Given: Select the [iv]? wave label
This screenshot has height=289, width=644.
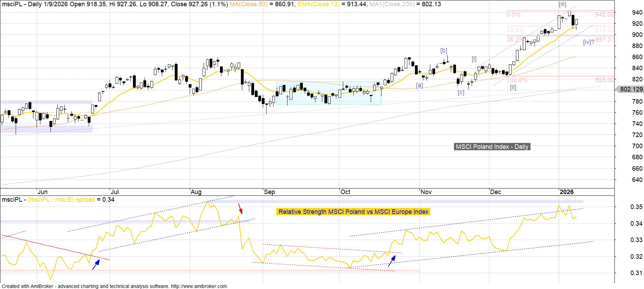Looking at the screenshot, I should coord(589,42).
